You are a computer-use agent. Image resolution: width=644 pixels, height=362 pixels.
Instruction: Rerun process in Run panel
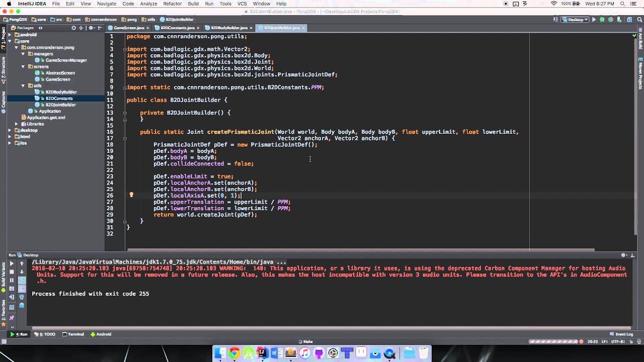tap(12, 263)
